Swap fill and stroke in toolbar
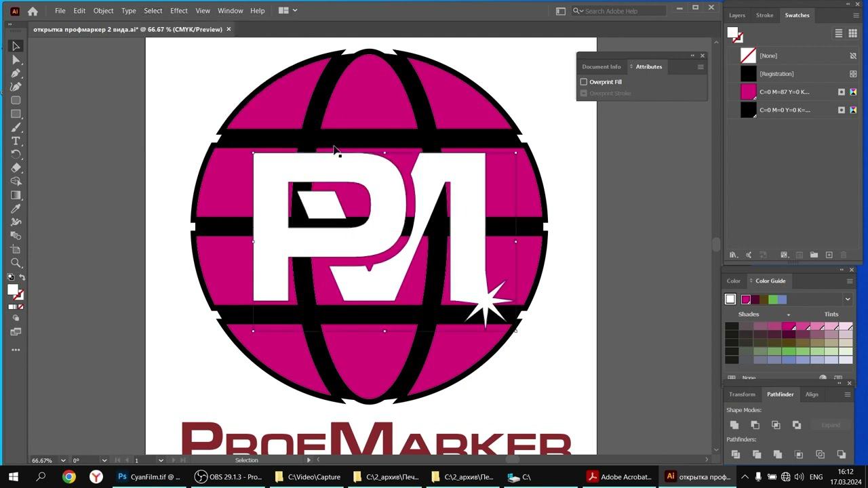 click(22, 277)
